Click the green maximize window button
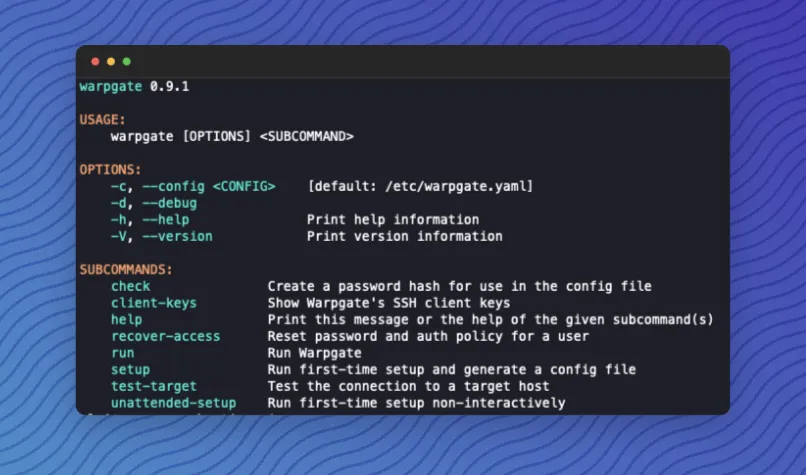The width and height of the screenshot is (806, 475). click(x=127, y=62)
